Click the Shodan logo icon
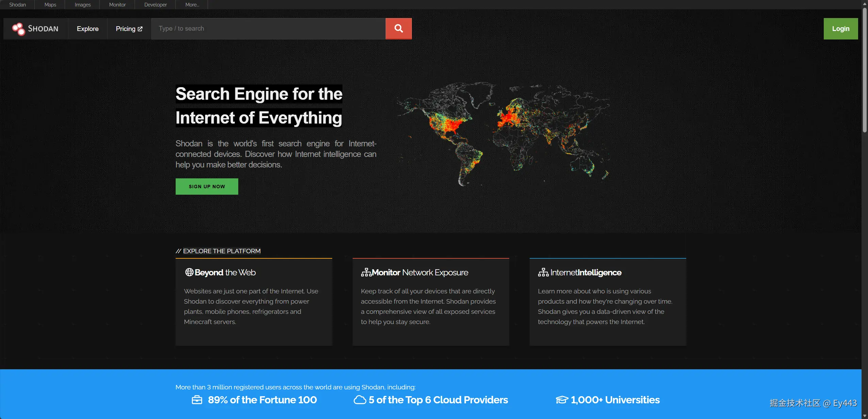 point(18,29)
